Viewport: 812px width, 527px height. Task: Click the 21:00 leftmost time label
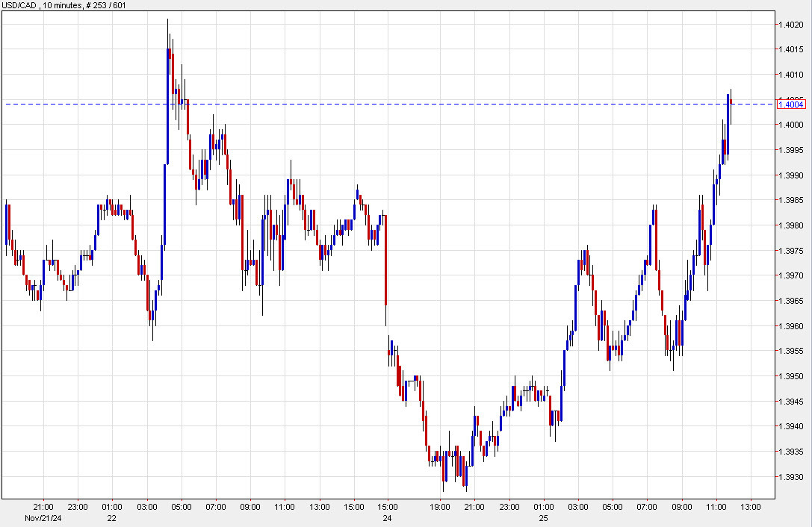click(45, 505)
